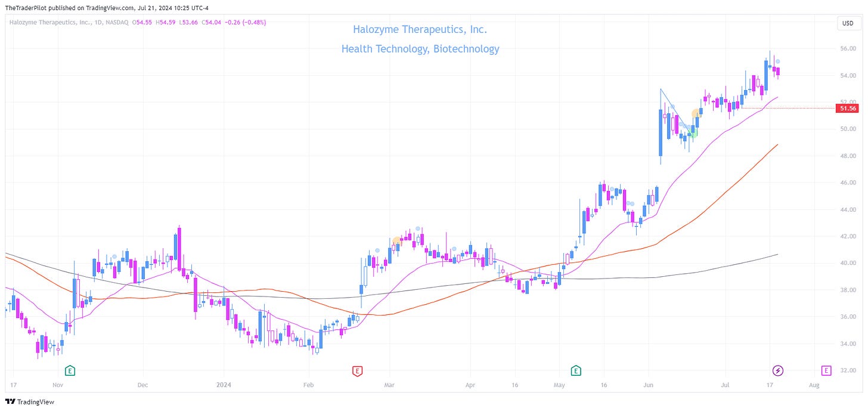868x411 pixels.
Task: Click the 48.00 price axis label
Action: click(x=848, y=156)
